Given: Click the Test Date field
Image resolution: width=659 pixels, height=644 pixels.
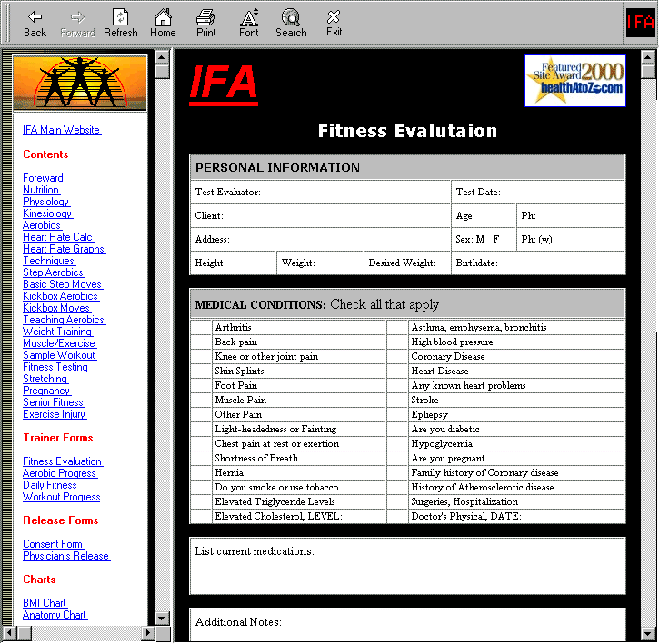Looking at the screenshot, I should point(538,193).
